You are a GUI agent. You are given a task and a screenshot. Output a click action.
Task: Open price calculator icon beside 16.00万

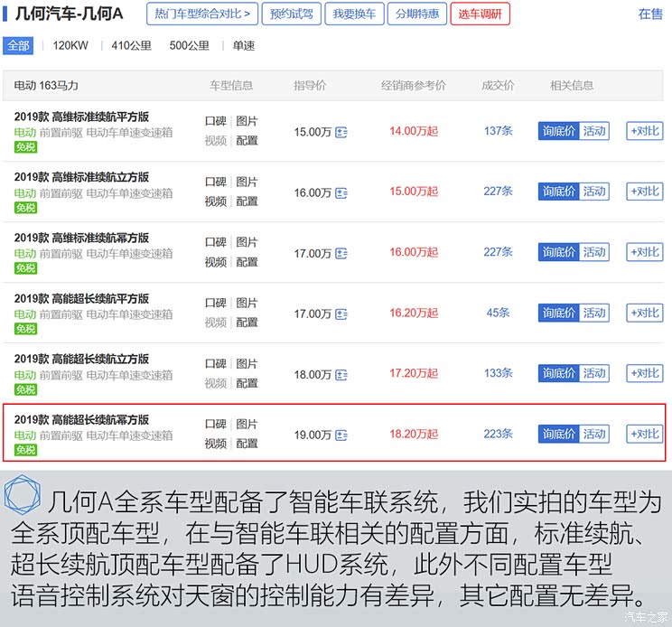[341, 193]
